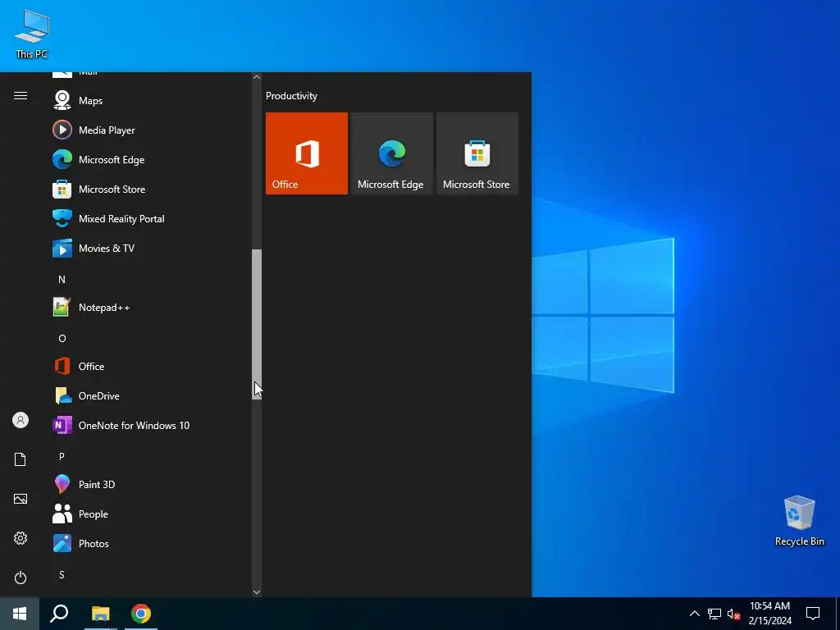Open the clock showing 10:54 AM

point(769,614)
